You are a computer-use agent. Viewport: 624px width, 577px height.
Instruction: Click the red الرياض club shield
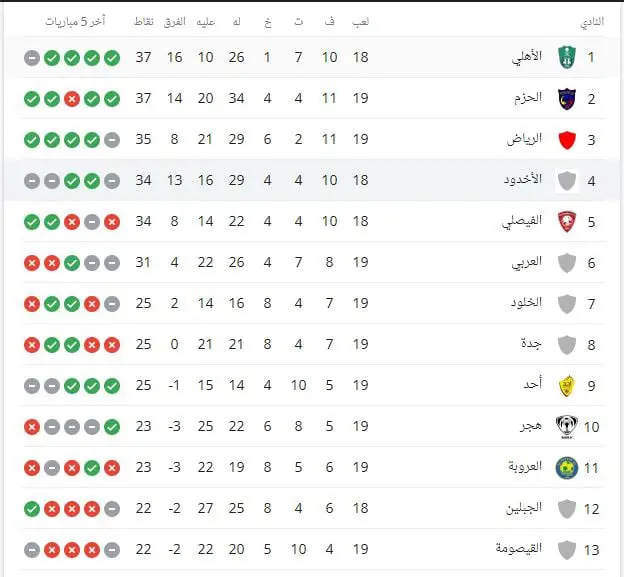pyautogui.click(x=567, y=140)
